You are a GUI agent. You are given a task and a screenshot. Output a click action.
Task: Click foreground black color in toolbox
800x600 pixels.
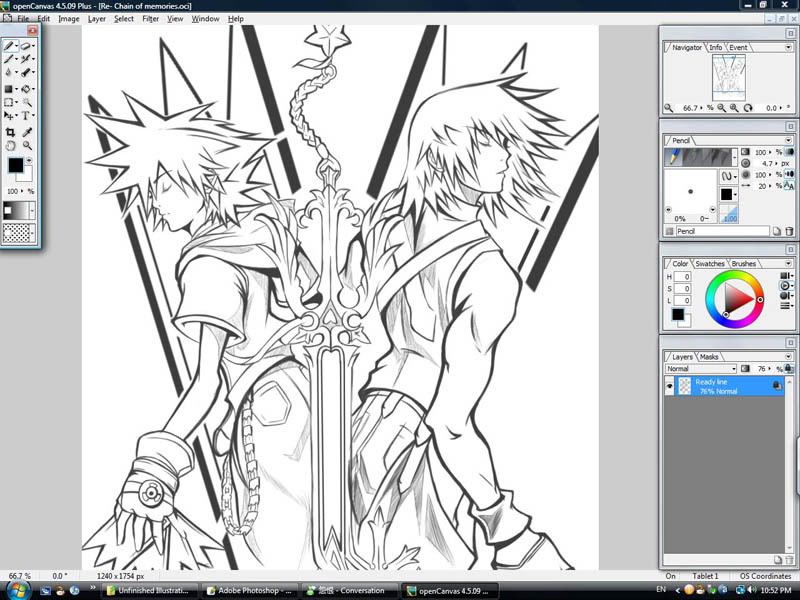click(15, 165)
